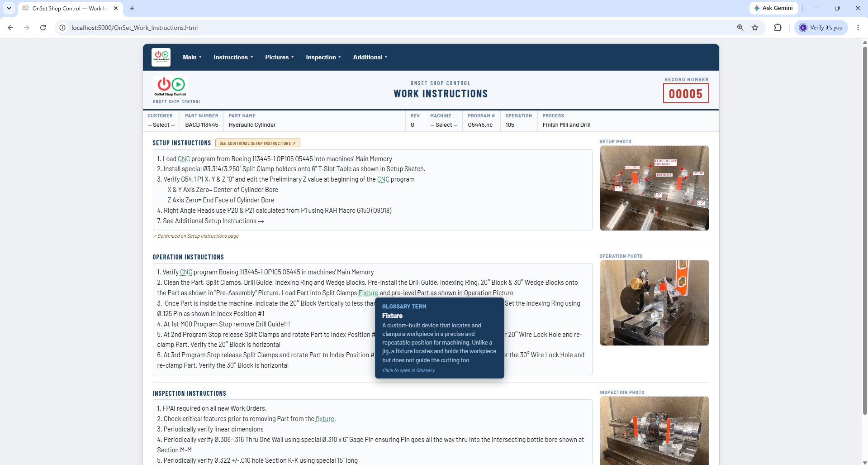868x465 pixels.
Task: Click browser forward arrow
Action: coord(27,28)
